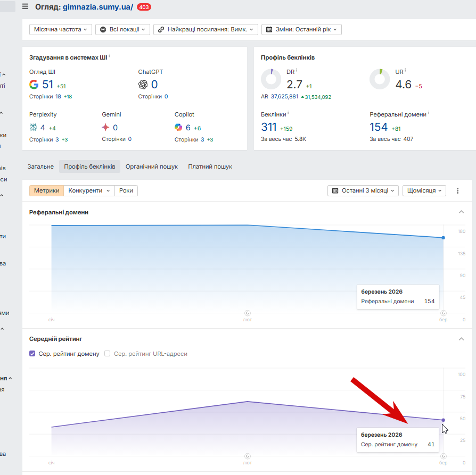Switch to the Загальне tab
Screen dimensions: 476x475
pos(40,166)
